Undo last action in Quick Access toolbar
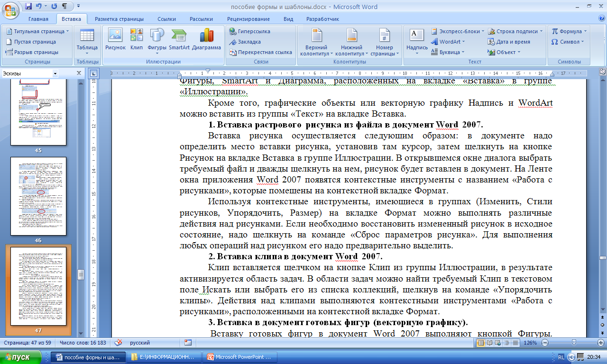Screen dimensions: 607x364 (x=39, y=7)
